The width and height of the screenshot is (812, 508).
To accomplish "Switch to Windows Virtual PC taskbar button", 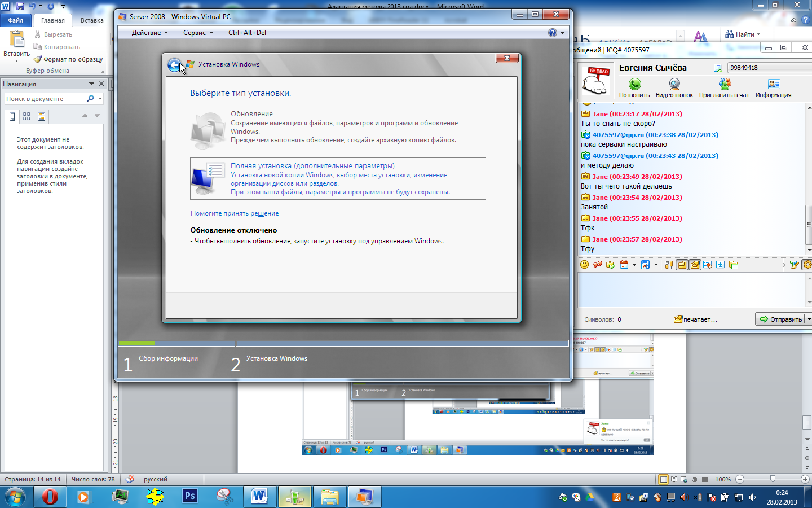I will tap(365, 497).
